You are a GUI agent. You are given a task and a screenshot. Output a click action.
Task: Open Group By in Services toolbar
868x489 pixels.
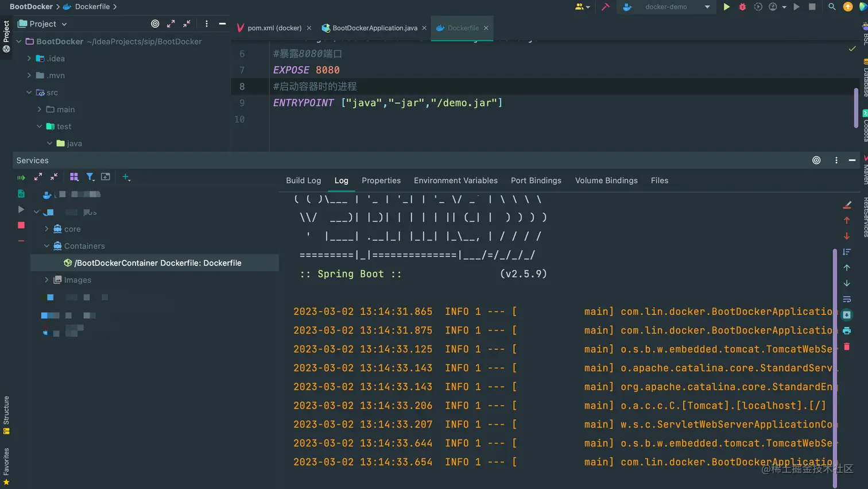[74, 177]
